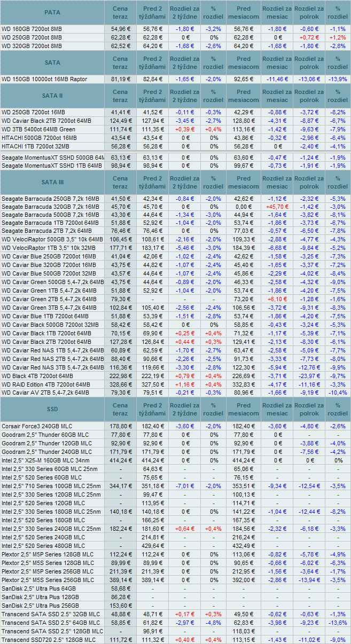Select WD Caviar Black 2TB 7200ot 64MB in SATA II
351x644 pixels.
(x=46, y=121)
